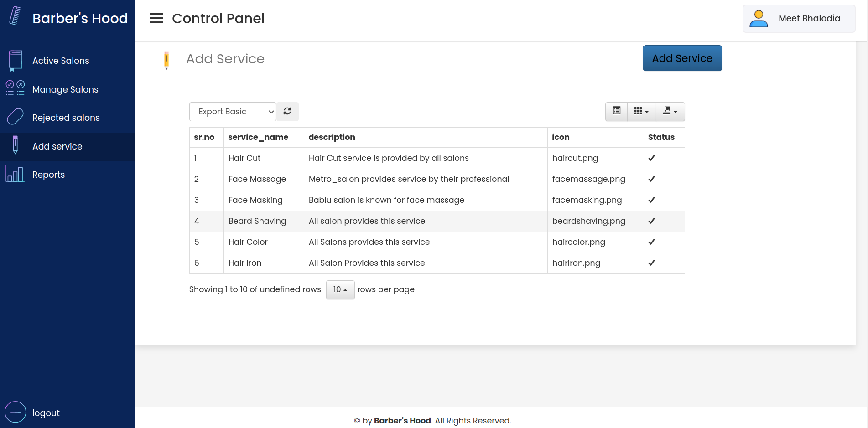Open the columns visibility dropdown
The width and height of the screenshot is (868, 428).
641,111
